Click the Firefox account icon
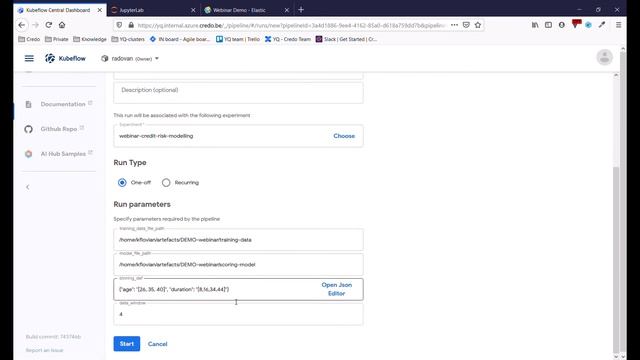 pos(562,25)
